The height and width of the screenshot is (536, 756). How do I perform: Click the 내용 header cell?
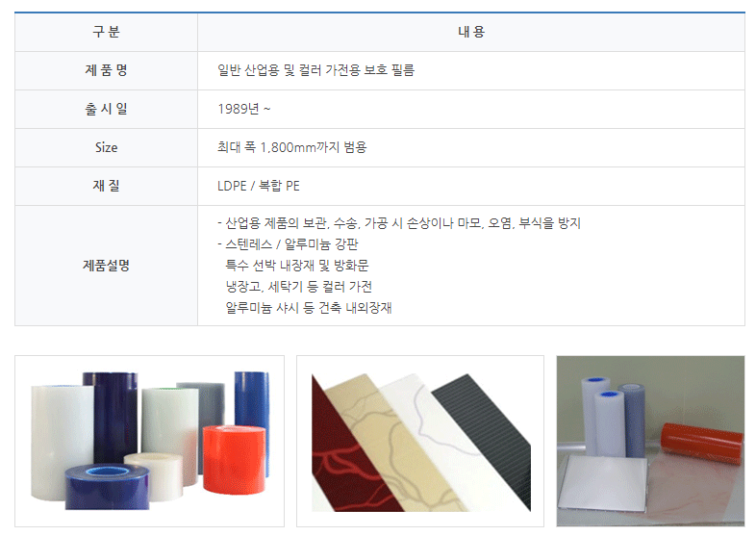point(471,32)
